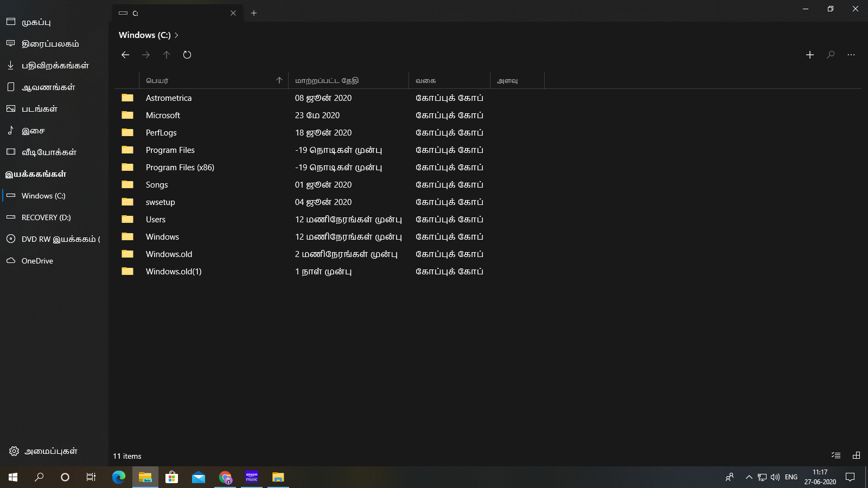868x488 pixels.
Task: Open the ENG language selector
Action: click(x=790, y=478)
